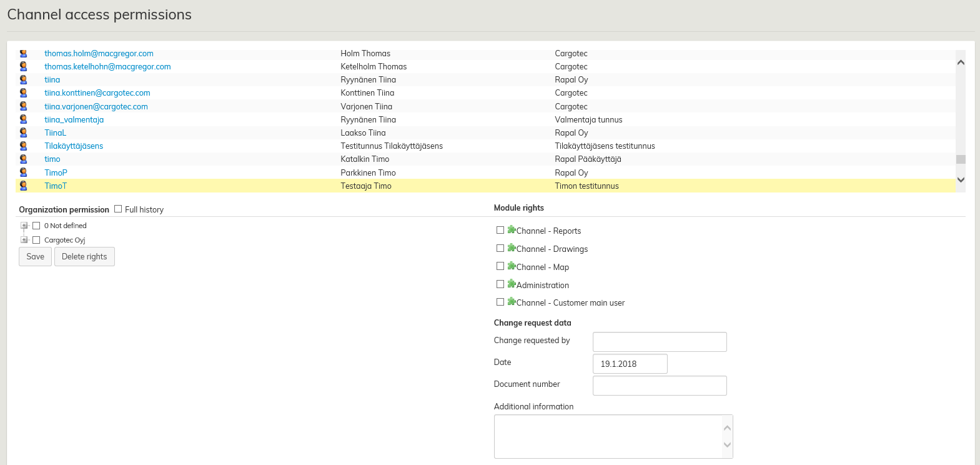Viewport: 980px width, 465px height.
Task: Expand the 0 Not defined tree node
Action: click(24, 226)
